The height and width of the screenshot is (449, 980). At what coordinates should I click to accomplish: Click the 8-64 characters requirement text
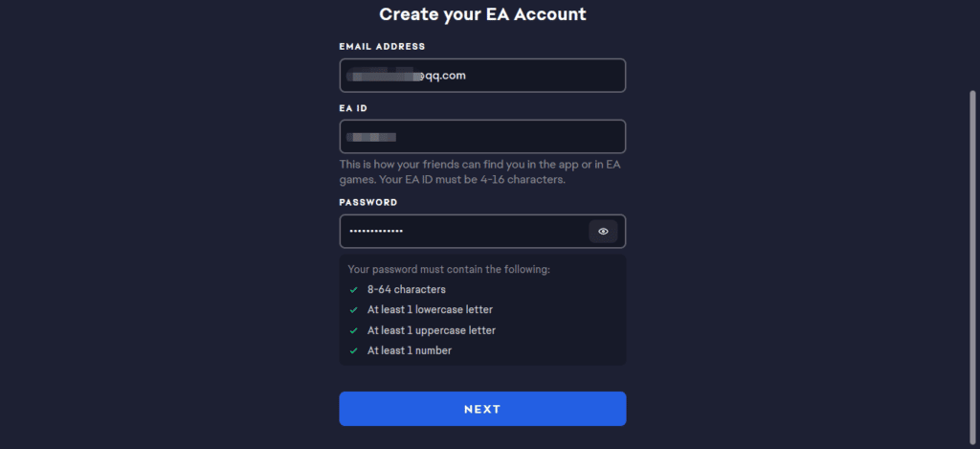pos(406,290)
